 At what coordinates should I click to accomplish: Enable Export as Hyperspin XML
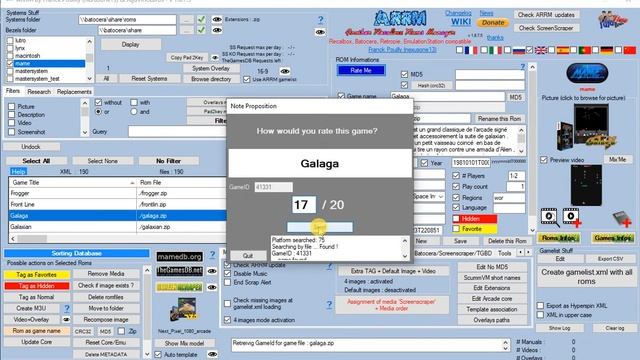click(540, 306)
